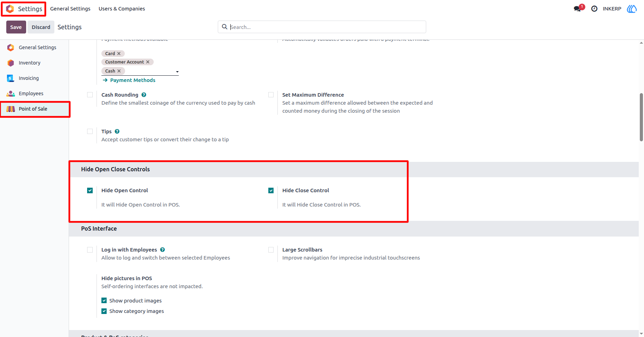Open the activities clock icon

click(x=595, y=9)
